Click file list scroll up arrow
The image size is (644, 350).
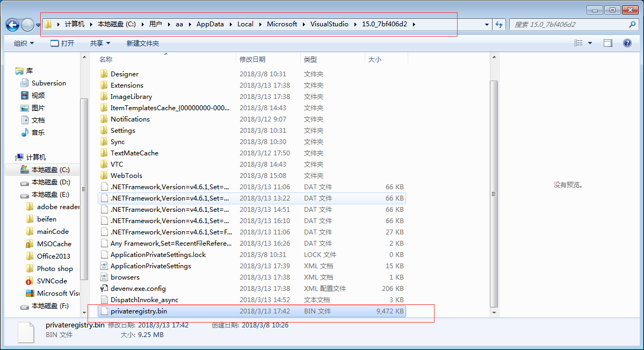[494, 57]
